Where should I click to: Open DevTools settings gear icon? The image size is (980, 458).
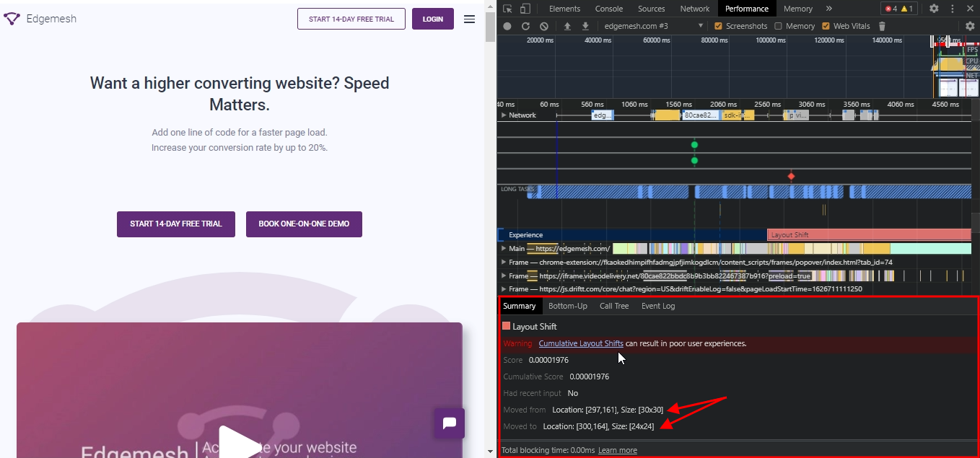[934, 9]
